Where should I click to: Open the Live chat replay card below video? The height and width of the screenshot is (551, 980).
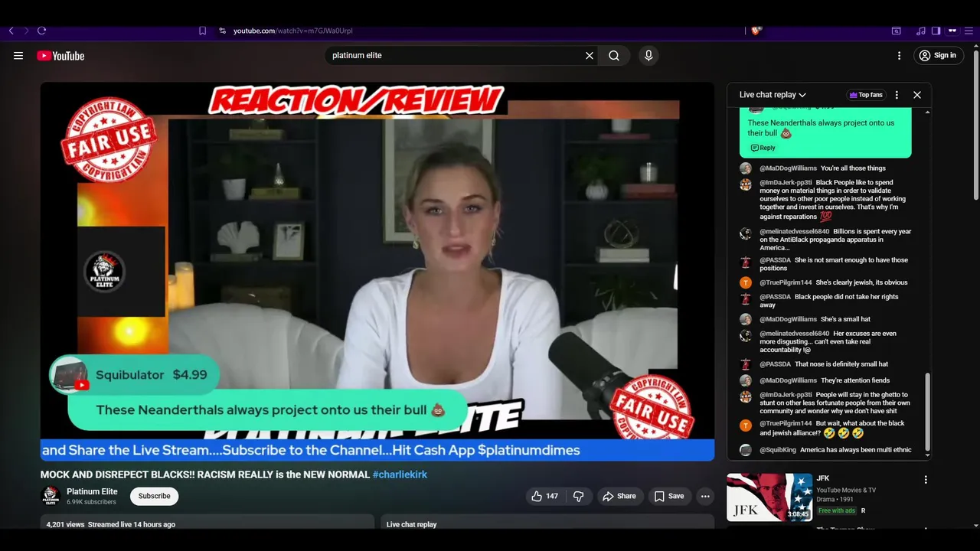tap(547, 523)
